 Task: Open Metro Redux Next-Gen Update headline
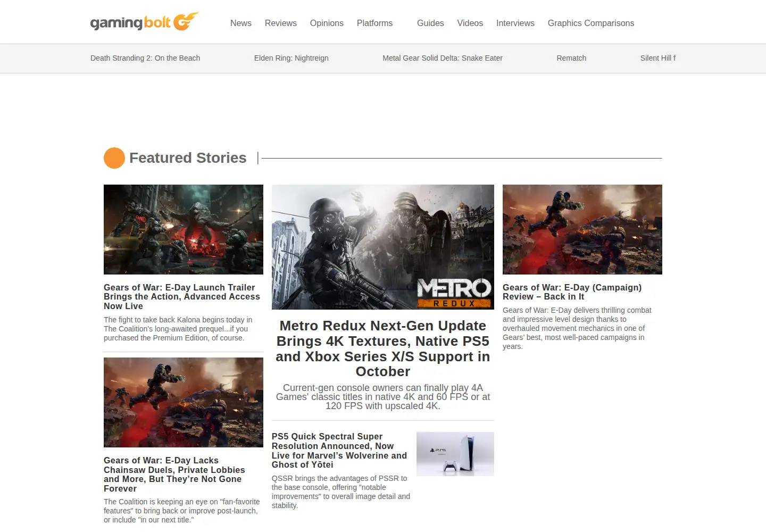pyautogui.click(x=383, y=348)
